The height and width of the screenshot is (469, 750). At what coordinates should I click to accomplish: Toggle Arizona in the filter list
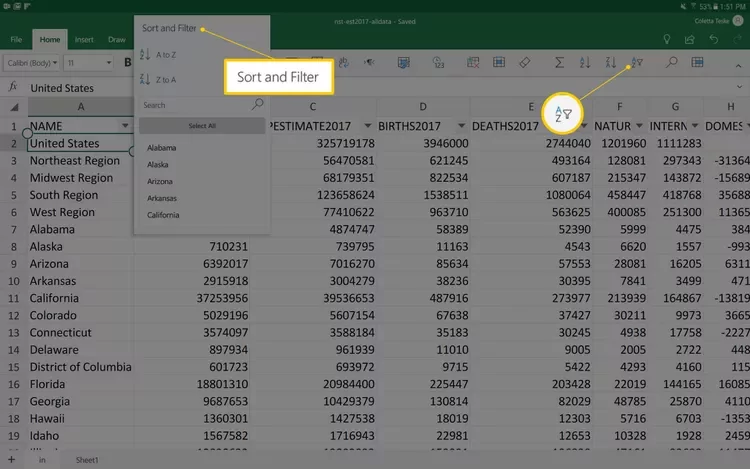pos(162,181)
